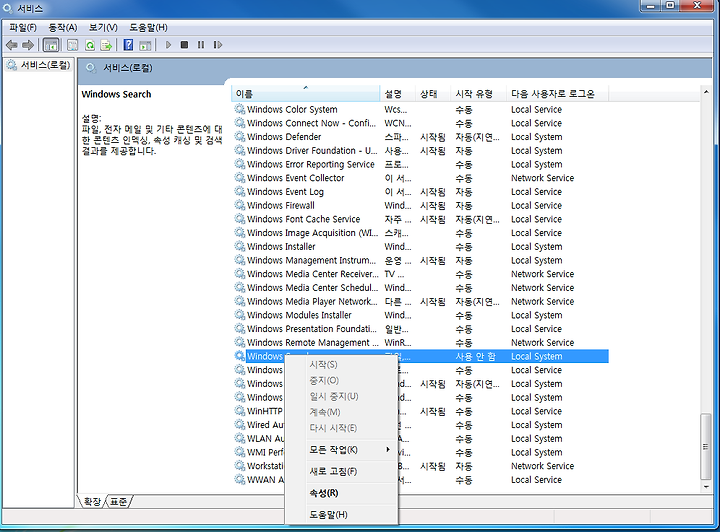Expand 모든 작업(K) submenu arrow
This screenshot has width=720, height=532.
click(388, 450)
